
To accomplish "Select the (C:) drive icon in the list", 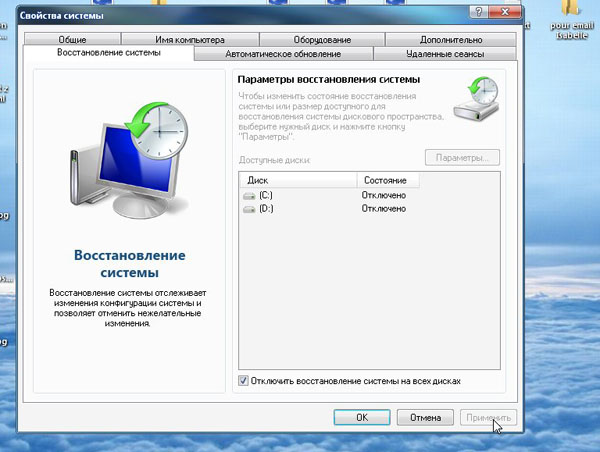I will [x=249, y=196].
